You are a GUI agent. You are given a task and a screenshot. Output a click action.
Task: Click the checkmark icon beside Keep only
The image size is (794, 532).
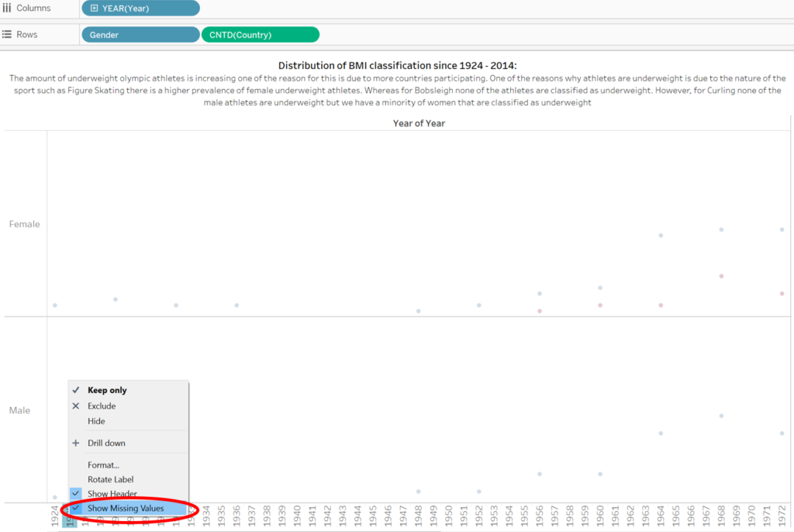(x=76, y=390)
